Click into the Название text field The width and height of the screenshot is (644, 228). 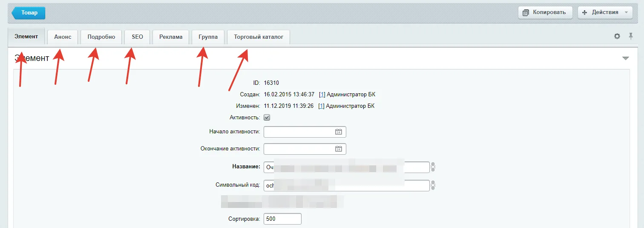(347, 167)
